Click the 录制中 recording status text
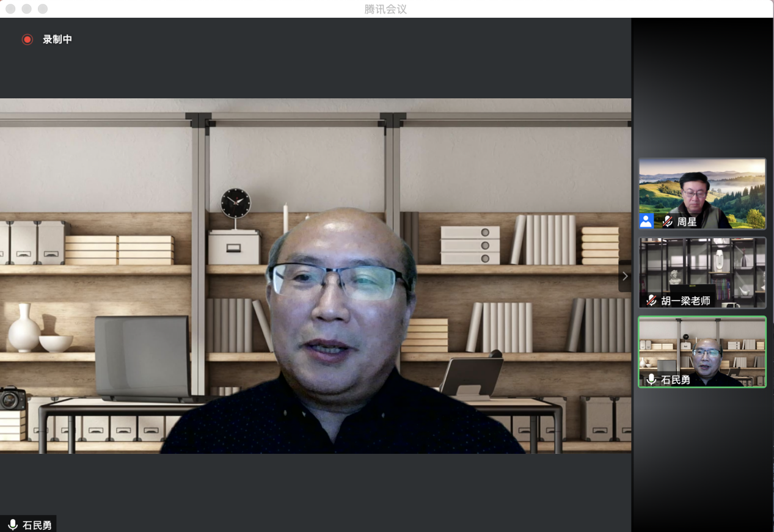 coord(57,40)
